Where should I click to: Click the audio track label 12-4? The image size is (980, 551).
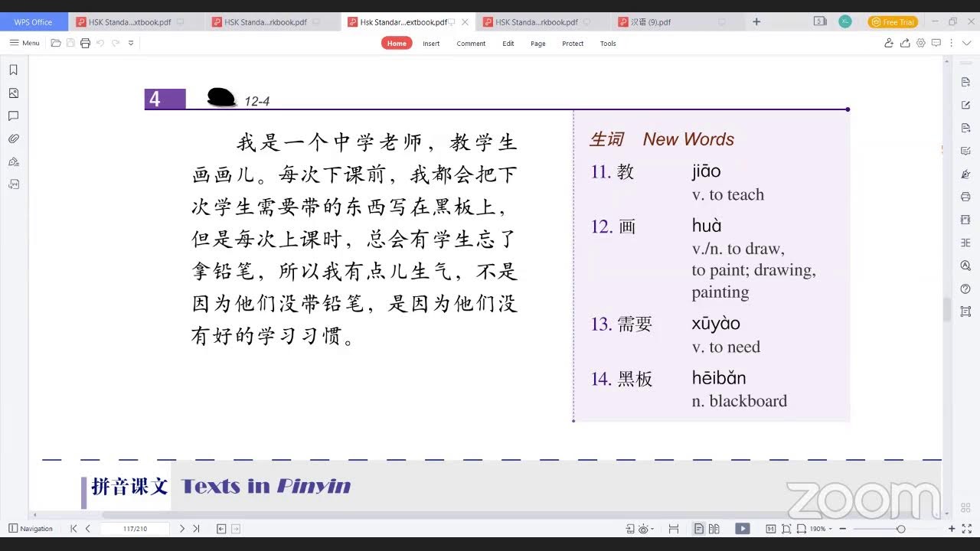pos(256,101)
